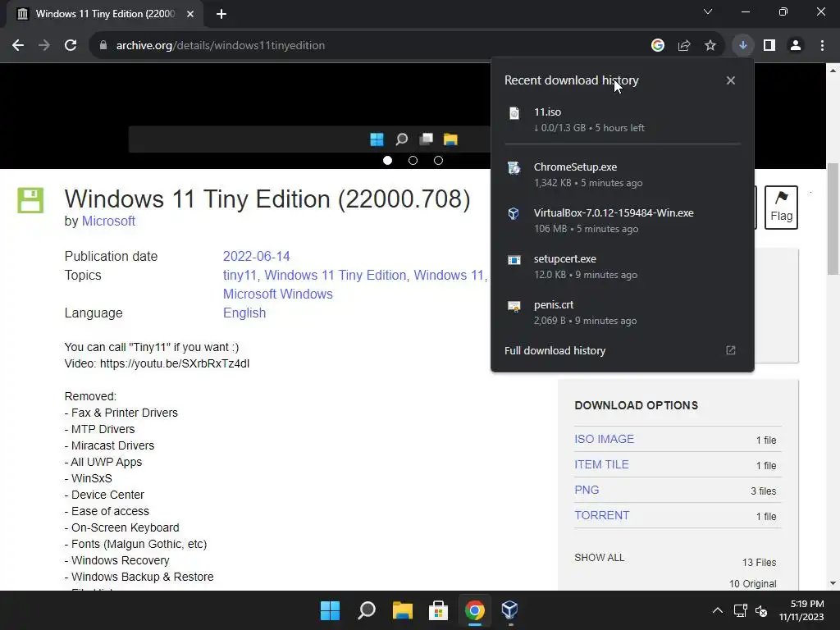Click the Chrome taskbar icon
840x630 pixels.
coord(475,610)
